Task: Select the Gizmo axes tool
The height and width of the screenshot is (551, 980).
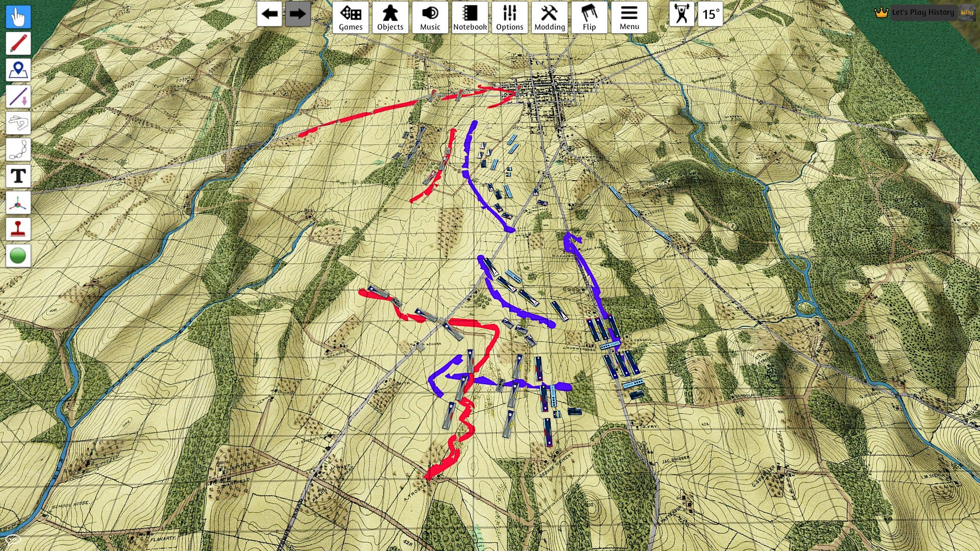Action: coord(18,203)
